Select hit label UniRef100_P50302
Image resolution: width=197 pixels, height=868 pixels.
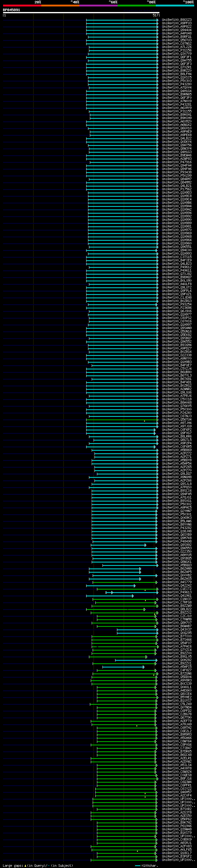[177, 504]
